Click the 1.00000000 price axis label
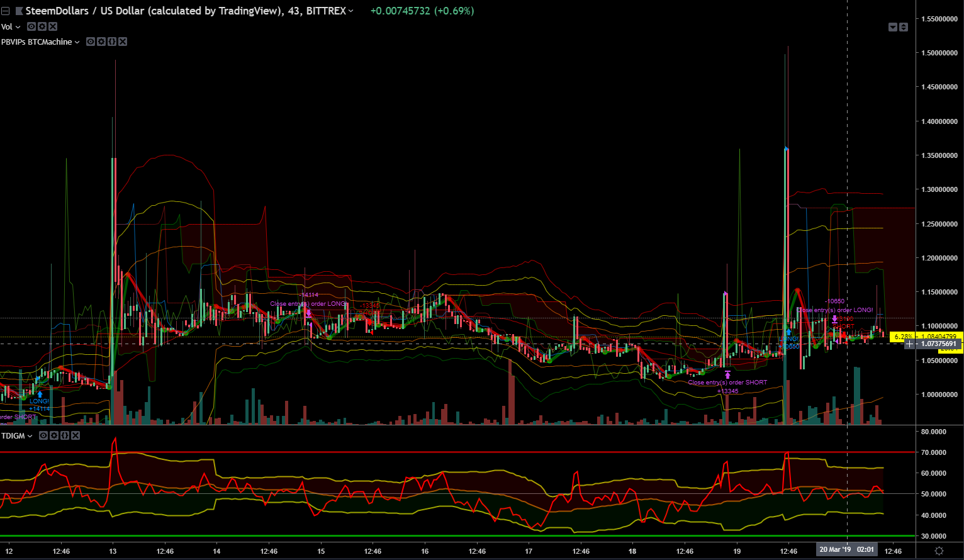The height and width of the screenshot is (560, 964). (x=939, y=395)
